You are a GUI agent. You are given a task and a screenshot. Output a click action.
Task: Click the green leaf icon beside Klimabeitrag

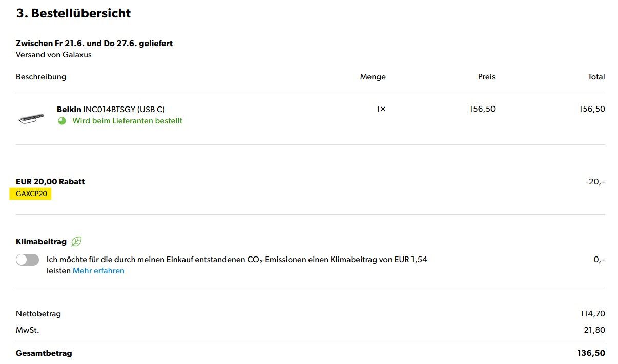76,242
